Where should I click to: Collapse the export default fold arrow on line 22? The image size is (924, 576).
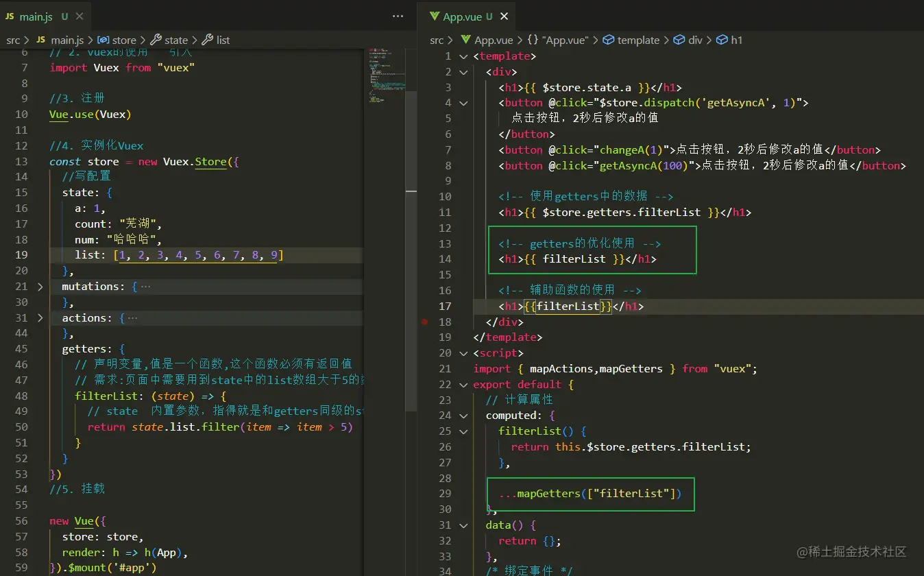coord(463,385)
